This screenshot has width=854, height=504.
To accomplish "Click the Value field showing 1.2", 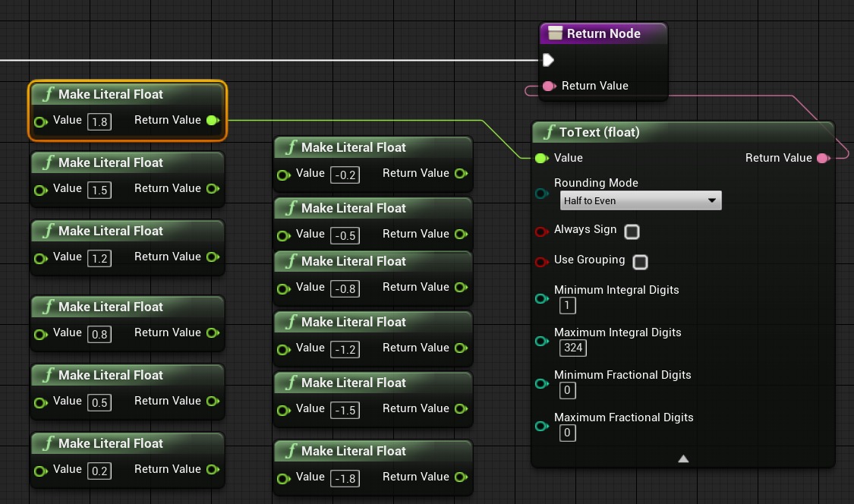I will pos(99,258).
